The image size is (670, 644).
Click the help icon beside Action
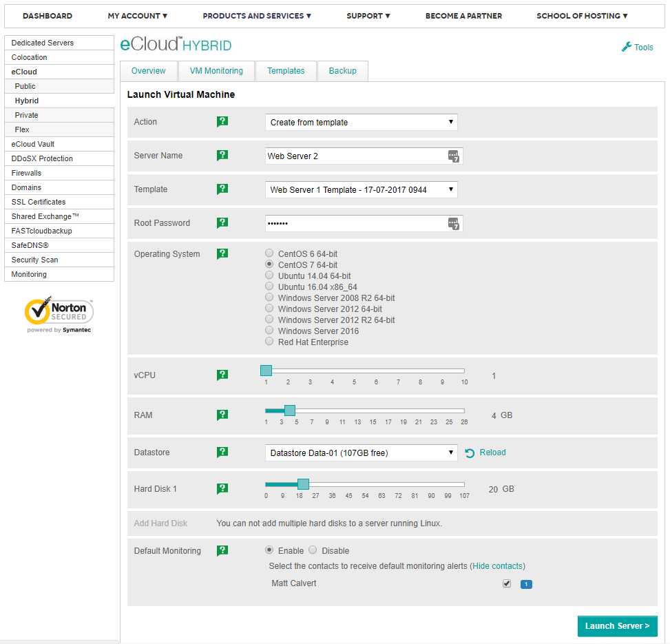pos(222,122)
